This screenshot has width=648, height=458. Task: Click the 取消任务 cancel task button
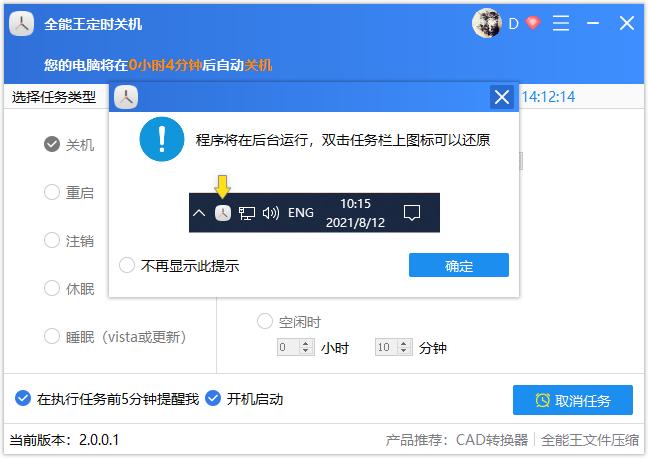tap(573, 400)
